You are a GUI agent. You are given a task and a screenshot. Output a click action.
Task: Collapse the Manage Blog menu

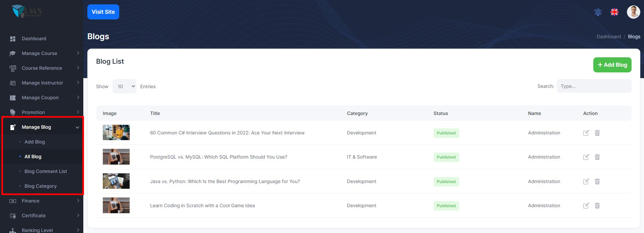[x=36, y=127]
